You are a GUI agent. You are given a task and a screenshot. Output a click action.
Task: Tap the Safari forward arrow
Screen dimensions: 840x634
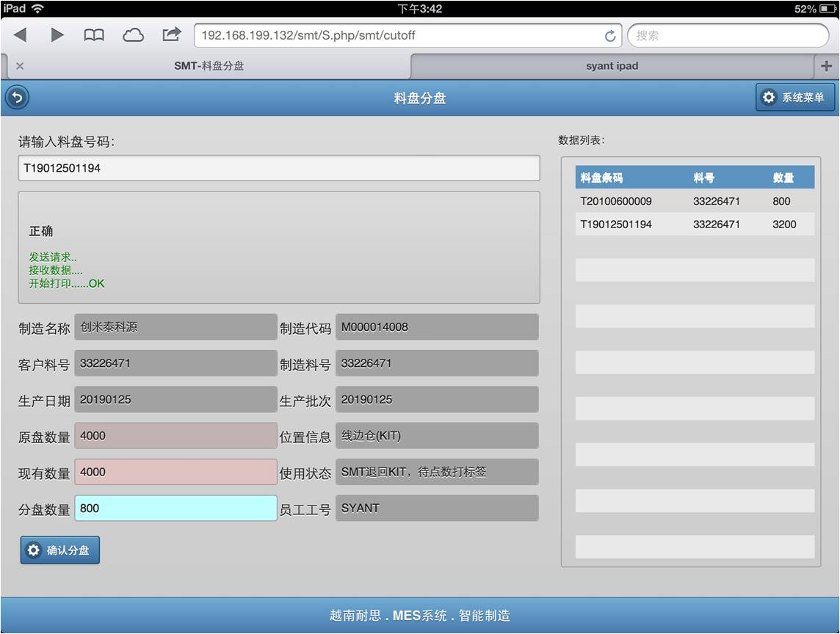tap(57, 35)
